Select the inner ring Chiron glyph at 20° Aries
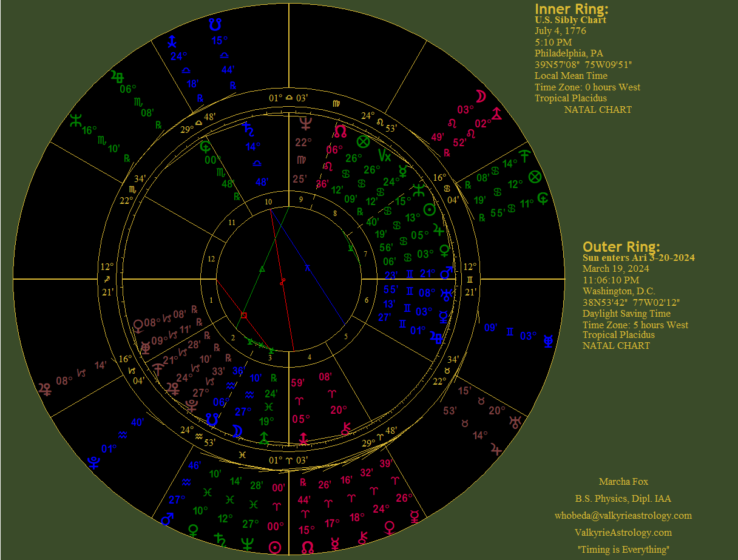The image size is (738, 560). pos(346,428)
